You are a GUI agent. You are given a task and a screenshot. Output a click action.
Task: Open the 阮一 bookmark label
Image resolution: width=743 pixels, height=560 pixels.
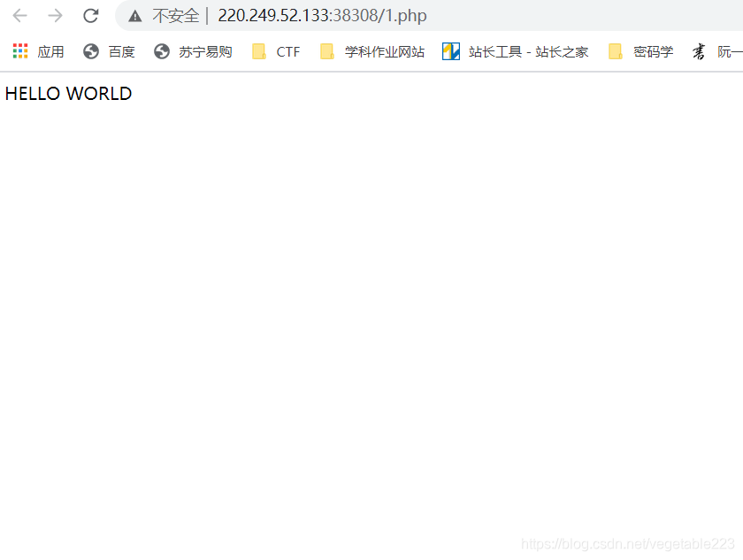pyautogui.click(x=730, y=51)
